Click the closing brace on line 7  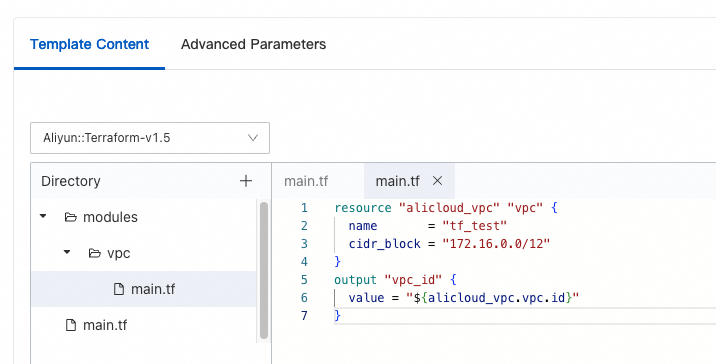[x=337, y=316]
